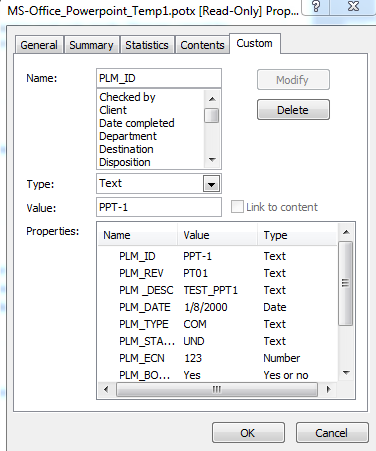Click the Value input field
Screen dimensions: 376x451
159,207
